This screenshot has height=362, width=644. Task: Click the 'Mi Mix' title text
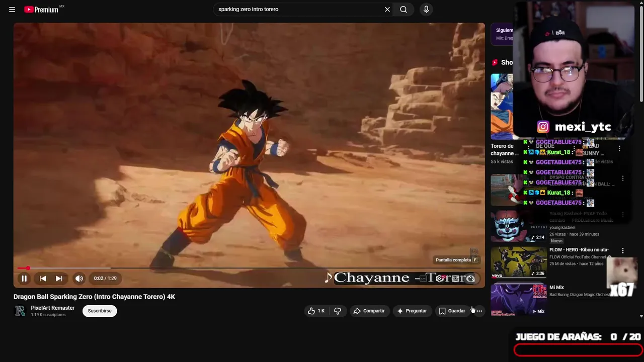pyautogui.click(x=556, y=288)
